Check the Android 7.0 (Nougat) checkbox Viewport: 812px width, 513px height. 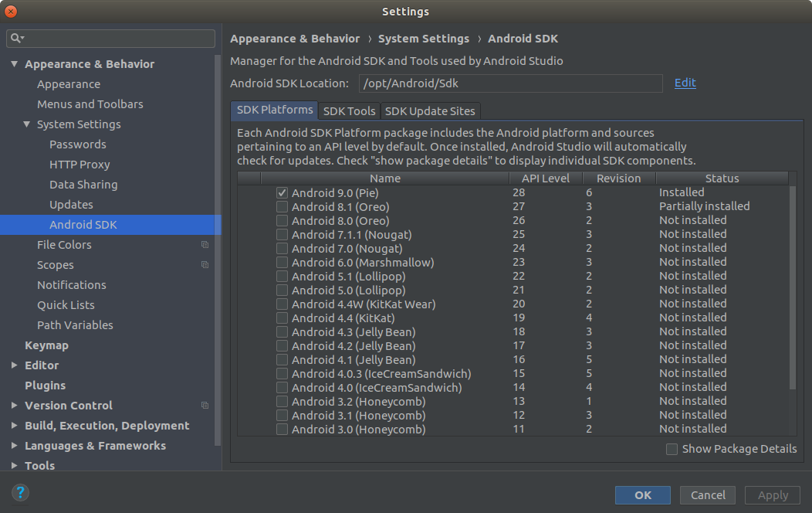282,249
